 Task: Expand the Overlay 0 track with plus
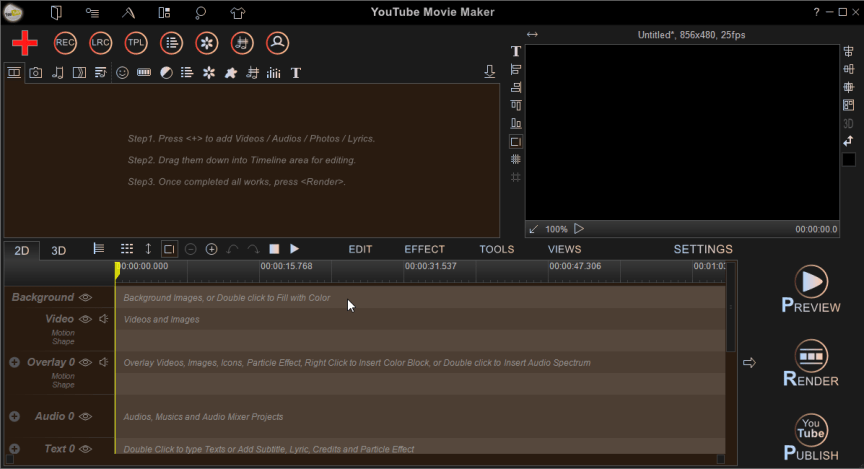[14, 362]
